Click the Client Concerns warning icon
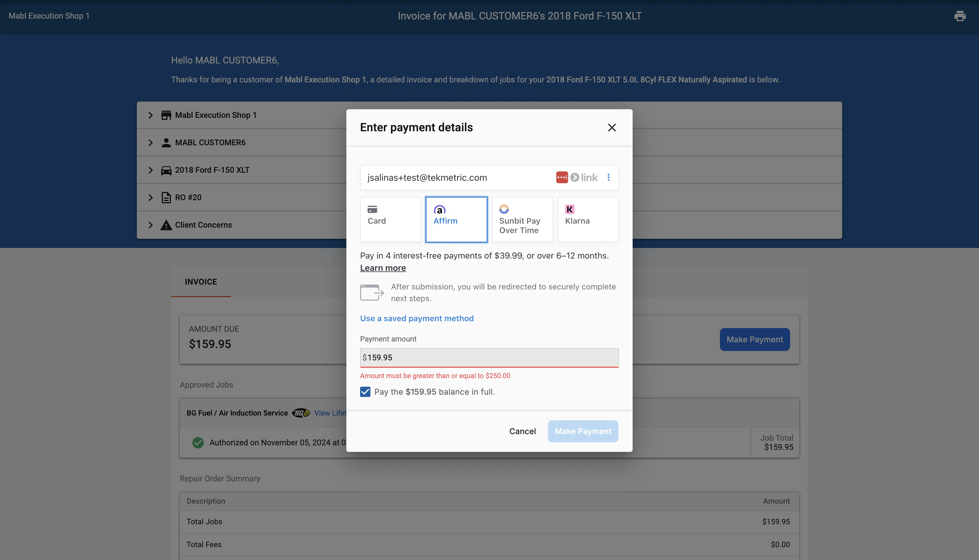The width and height of the screenshot is (979, 560). (x=166, y=225)
